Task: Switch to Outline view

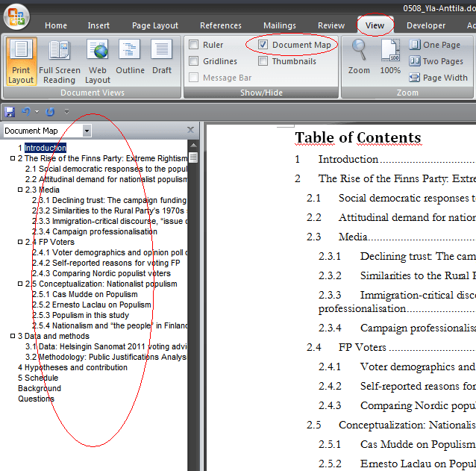Action: point(130,57)
